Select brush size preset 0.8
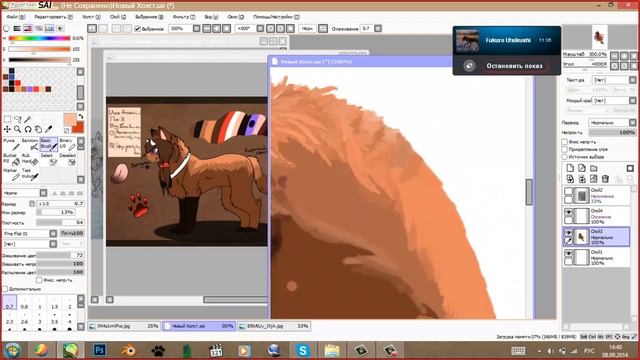 point(24,302)
